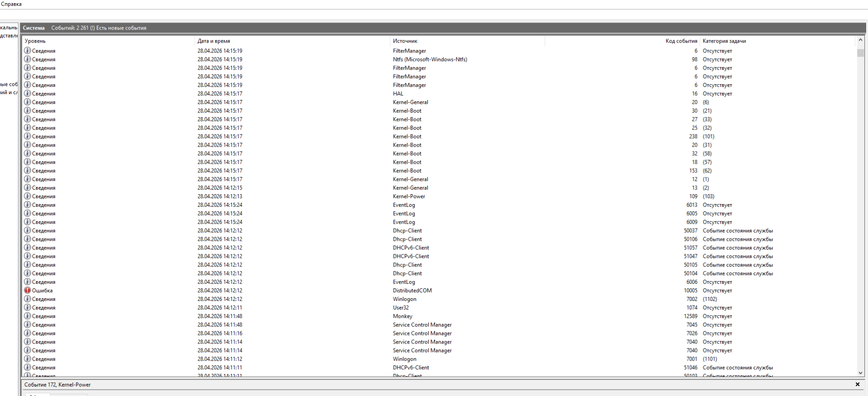Screen dimensions: 868x396
Task: Click the info icon on the Kernel-Power row
Action: coord(28,196)
